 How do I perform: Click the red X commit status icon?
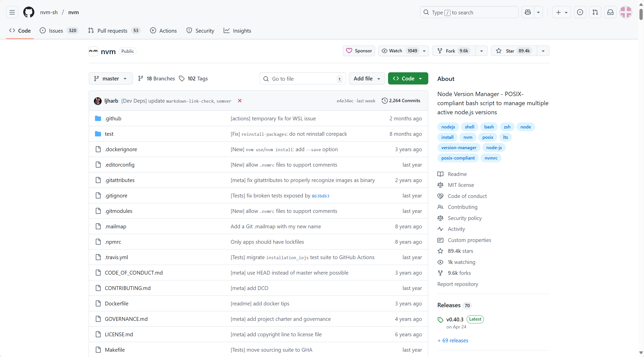pos(239,101)
